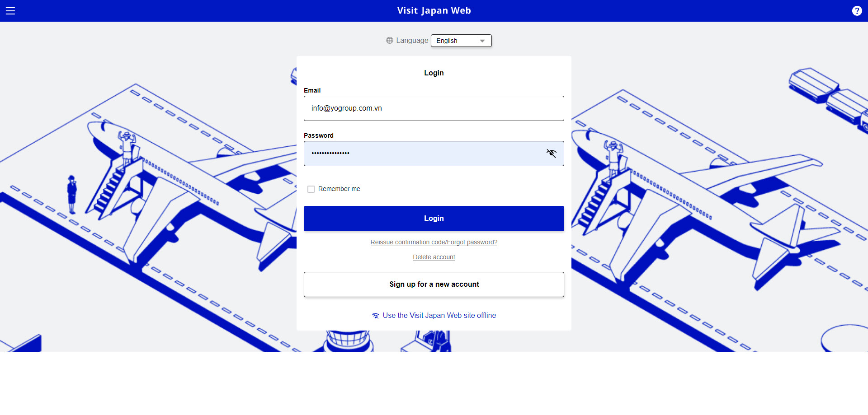The image size is (868, 415).
Task: Open Use the Visit Japan Web site offline
Action: pos(434,316)
